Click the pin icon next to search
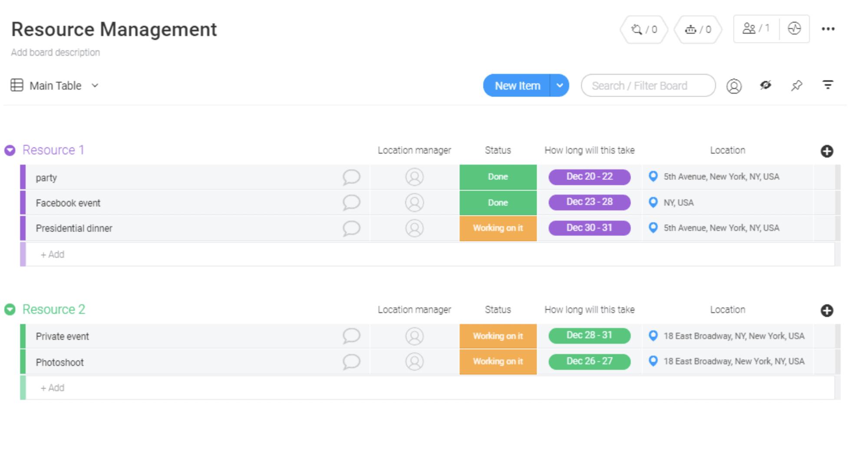The image size is (868, 451). tap(797, 85)
